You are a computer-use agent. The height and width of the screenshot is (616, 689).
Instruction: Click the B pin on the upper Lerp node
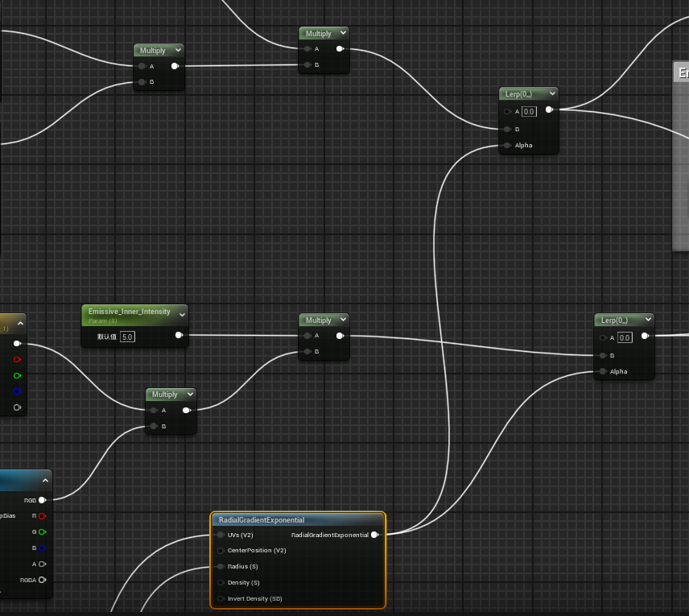coord(507,130)
